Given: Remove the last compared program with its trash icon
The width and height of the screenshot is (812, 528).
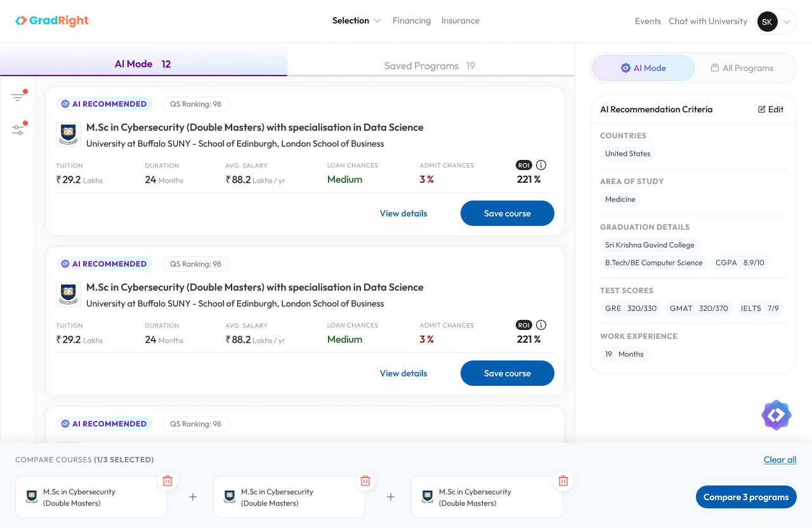Looking at the screenshot, I should click(563, 481).
